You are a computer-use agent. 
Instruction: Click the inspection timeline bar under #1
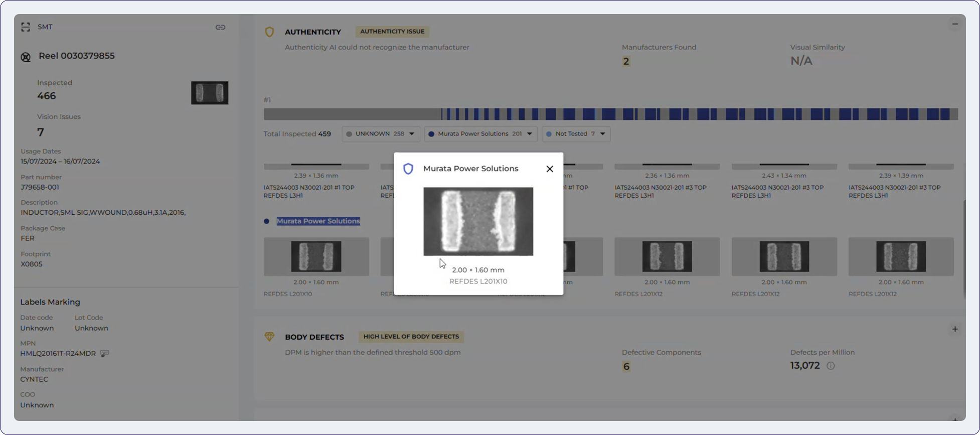tap(610, 114)
